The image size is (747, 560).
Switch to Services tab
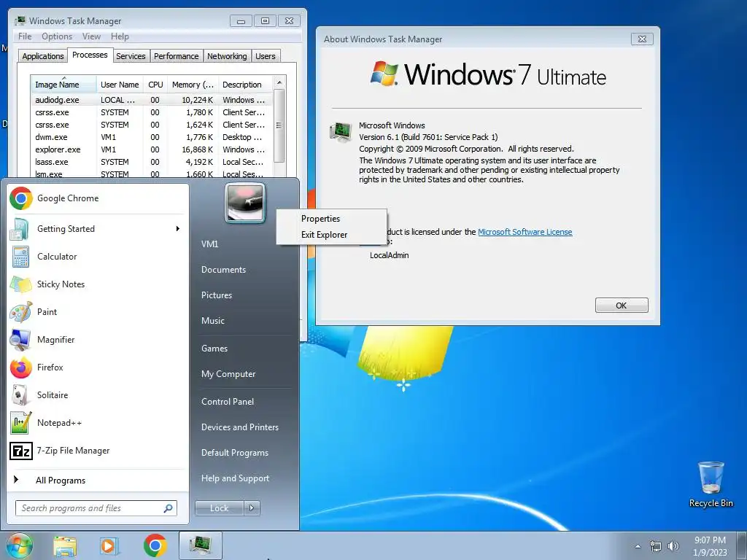[x=131, y=56]
